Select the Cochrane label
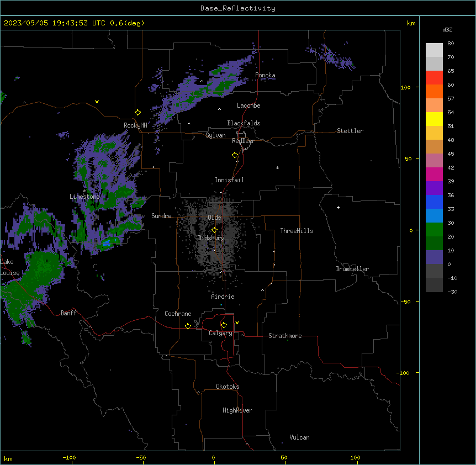This screenshot has width=476, height=465. coord(178,314)
